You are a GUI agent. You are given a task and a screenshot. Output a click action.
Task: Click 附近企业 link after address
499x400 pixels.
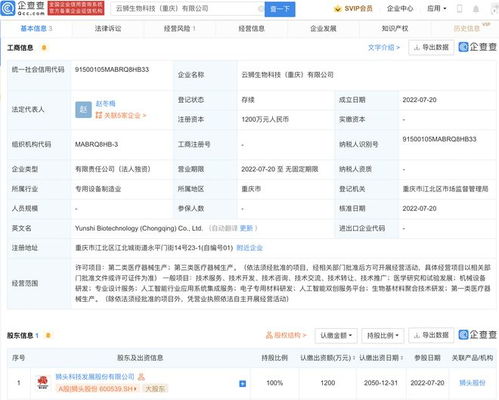coord(249,248)
